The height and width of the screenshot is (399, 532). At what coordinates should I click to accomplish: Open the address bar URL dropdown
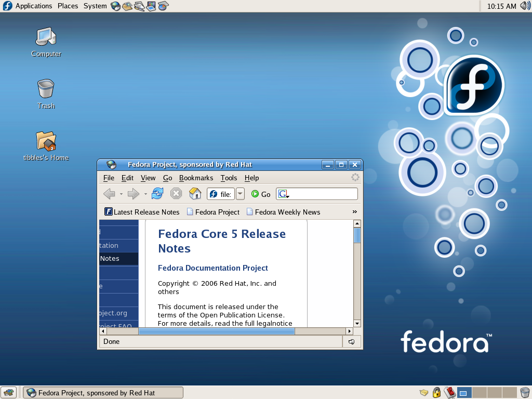(240, 194)
